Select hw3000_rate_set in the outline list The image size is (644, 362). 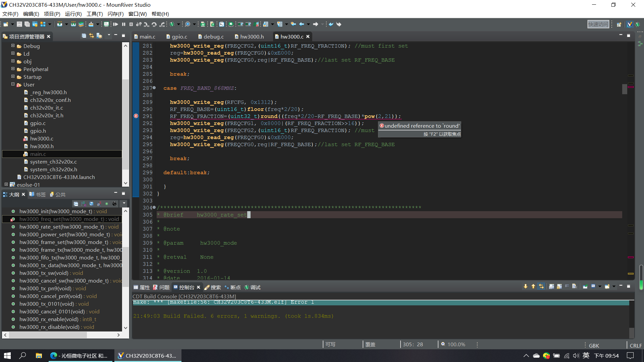(x=61, y=227)
